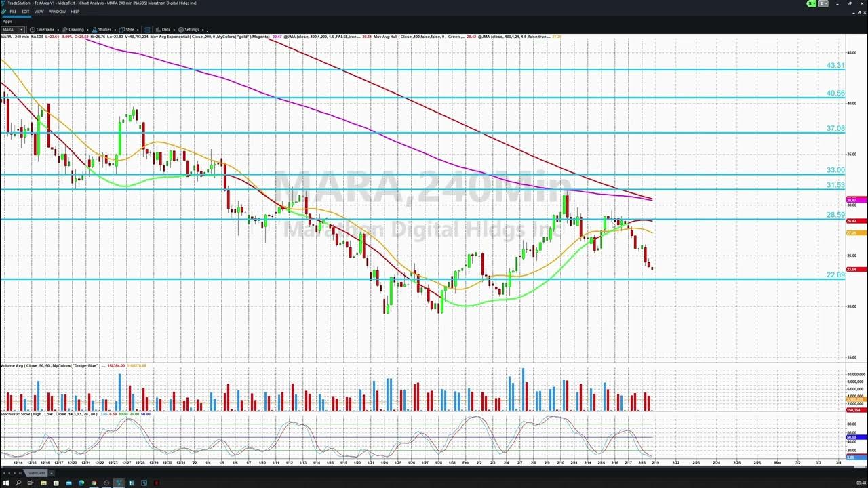This screenshot has height=488, width=868.
Task: Click the Style brush icon
Action: click(122, 30)
